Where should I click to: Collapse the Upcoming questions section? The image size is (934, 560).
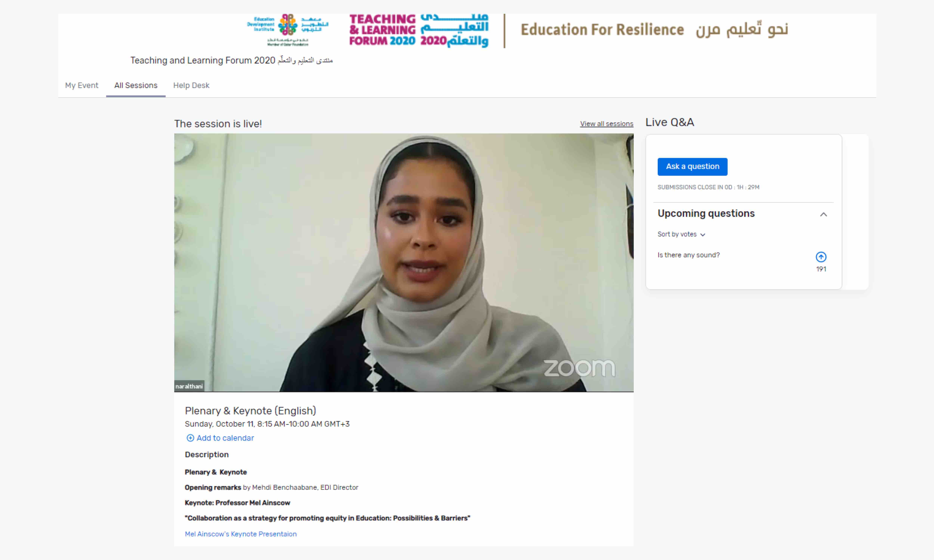point(823,214)
